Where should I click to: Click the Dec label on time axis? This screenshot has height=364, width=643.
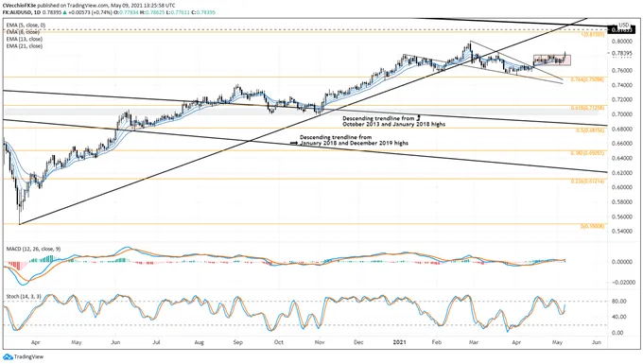click(x=358, y=342)
